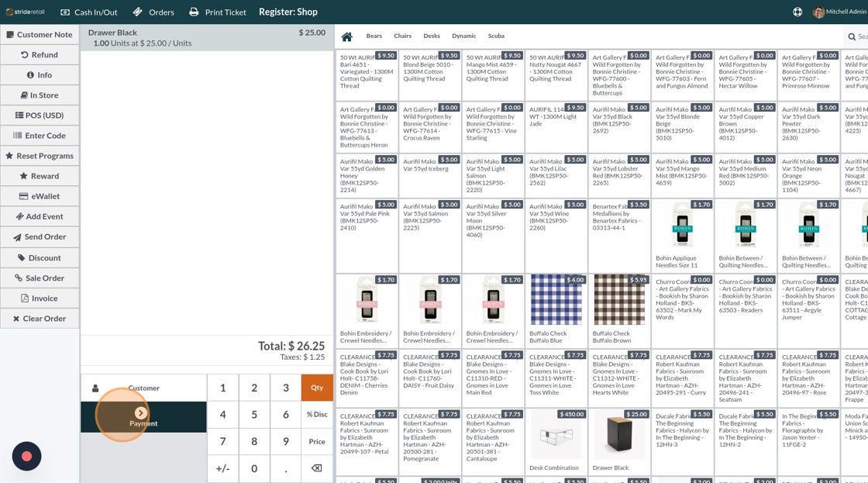Select the Bears category
The image size is (868, 483).
click(374, 36)
